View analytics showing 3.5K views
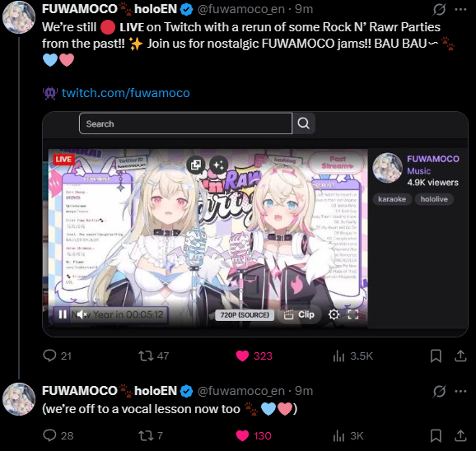476x451 pixels. tap(352, 356)
